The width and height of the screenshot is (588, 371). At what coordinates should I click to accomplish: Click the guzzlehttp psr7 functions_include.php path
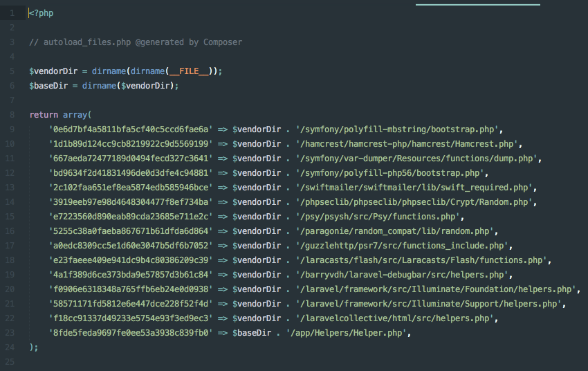402,246
